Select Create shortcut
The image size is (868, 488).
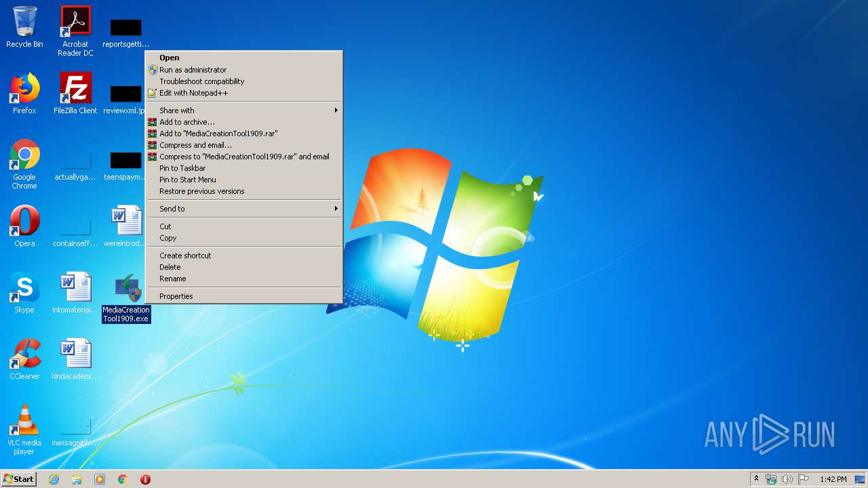244,256
